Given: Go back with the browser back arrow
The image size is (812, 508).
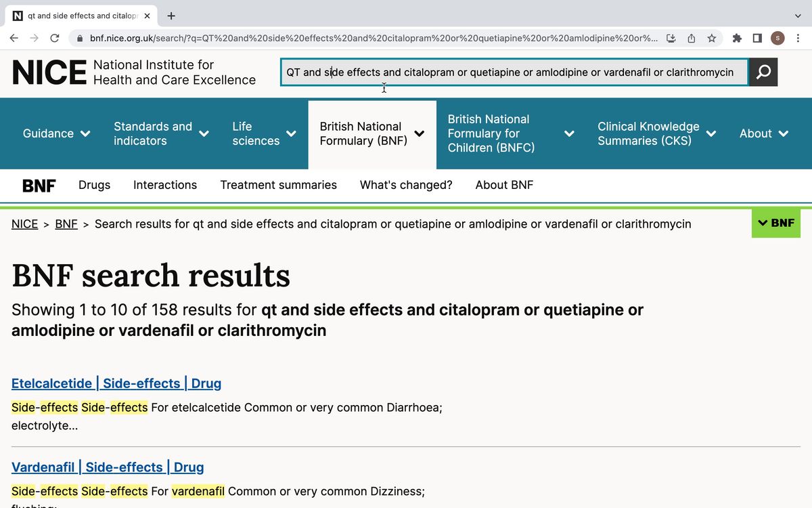Looking at the screenshot, I should pyautogui.click(x=14, y=39).
